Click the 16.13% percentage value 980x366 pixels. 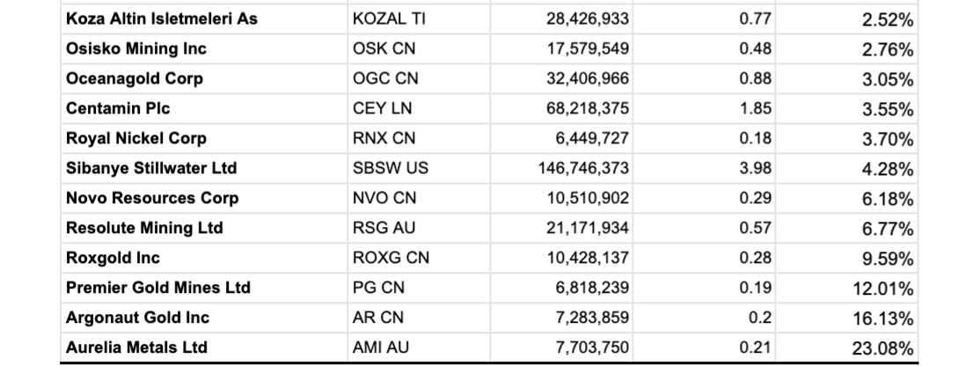click(x=883, y=318)
